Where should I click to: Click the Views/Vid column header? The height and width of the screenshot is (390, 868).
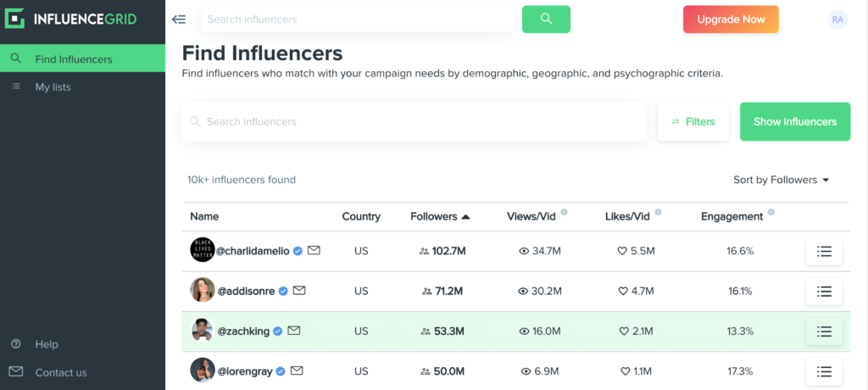(x=531, y=216)
